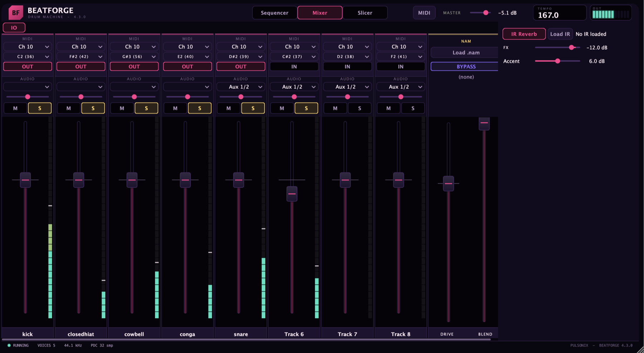644x353 pixels.
Task: Open the Track 7 D2 (38) note dropdown
Action: [x=347, y=57]
